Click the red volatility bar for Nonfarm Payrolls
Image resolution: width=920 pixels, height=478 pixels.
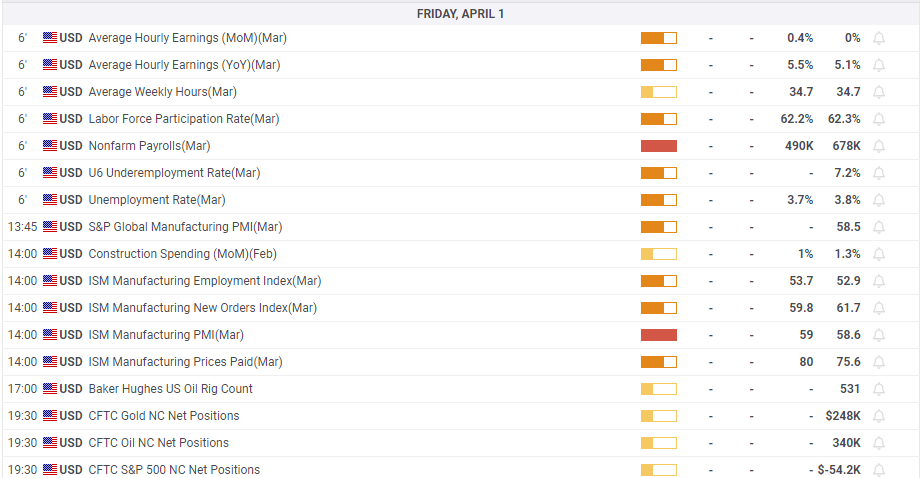tap(658, 146)
